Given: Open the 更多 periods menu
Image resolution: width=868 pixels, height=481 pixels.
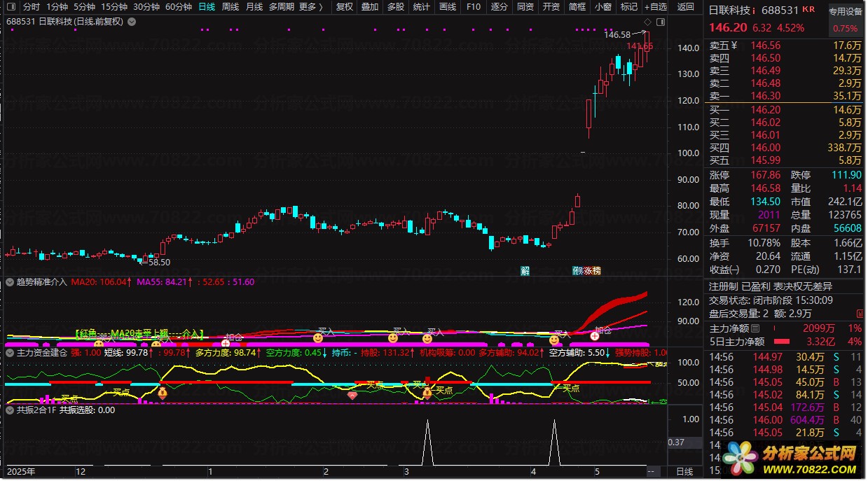Looking at the screenshot, I should (x=311, y=7).
